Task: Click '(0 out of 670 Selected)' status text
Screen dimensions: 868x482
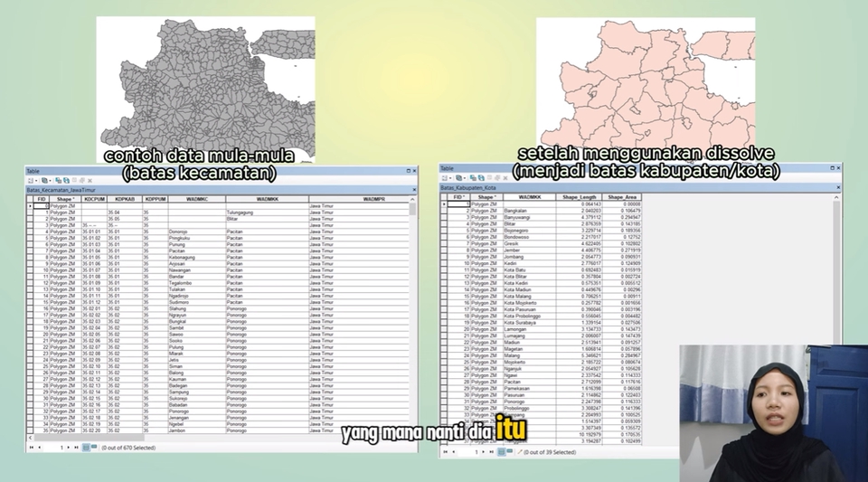Action: pyautogui.click(x=128, y=448)
